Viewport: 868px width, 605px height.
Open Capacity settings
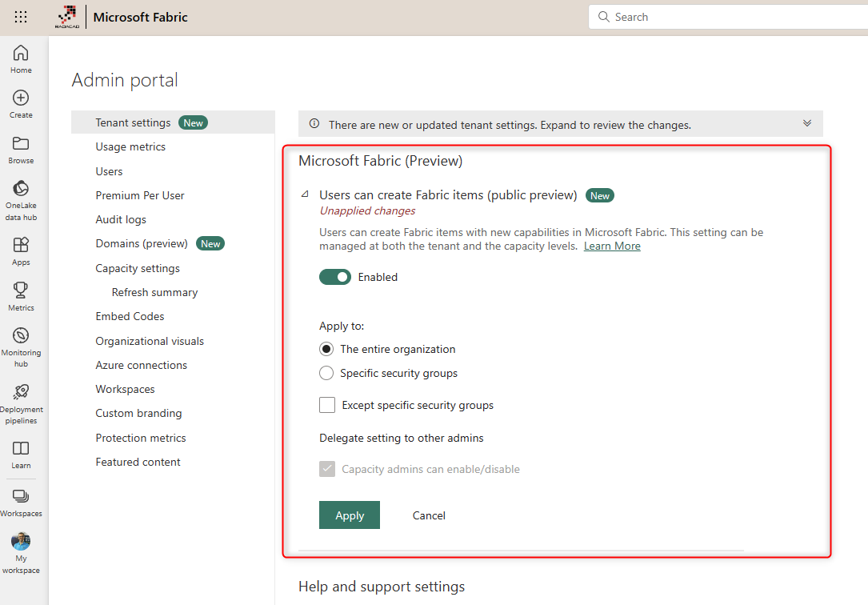coord(139,267)
